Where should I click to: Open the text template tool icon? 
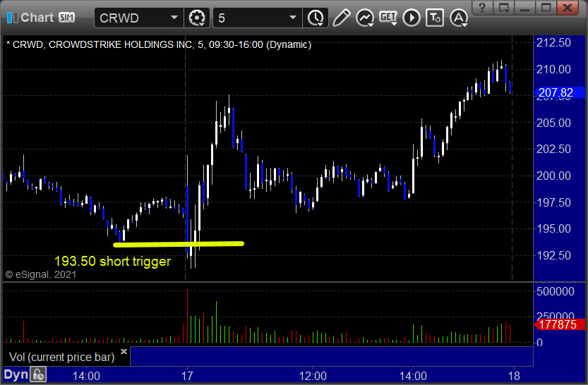point(435,18)
